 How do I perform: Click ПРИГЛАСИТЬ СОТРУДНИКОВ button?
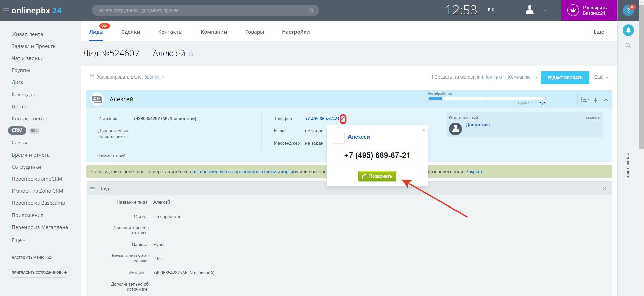(x=40, y=272)
